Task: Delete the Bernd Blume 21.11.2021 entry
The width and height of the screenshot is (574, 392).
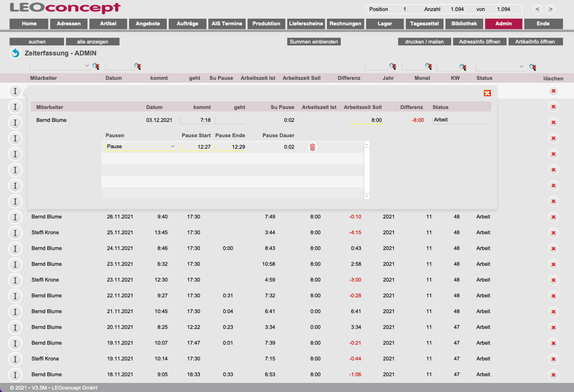Action: tap(553, 312)
